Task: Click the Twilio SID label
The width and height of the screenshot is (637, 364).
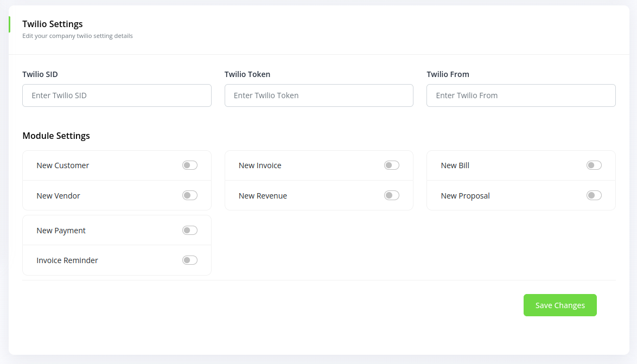Action: click(40, 74)
